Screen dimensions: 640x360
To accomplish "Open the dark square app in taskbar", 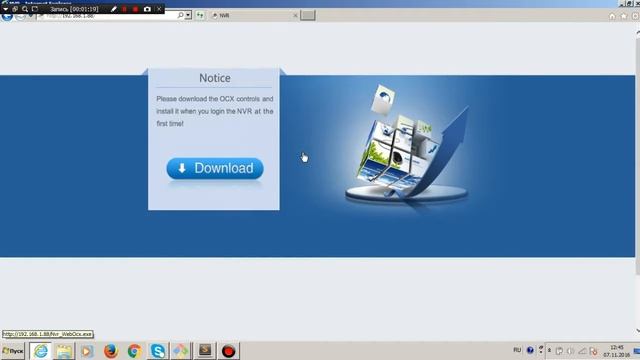I will [205, 350].
